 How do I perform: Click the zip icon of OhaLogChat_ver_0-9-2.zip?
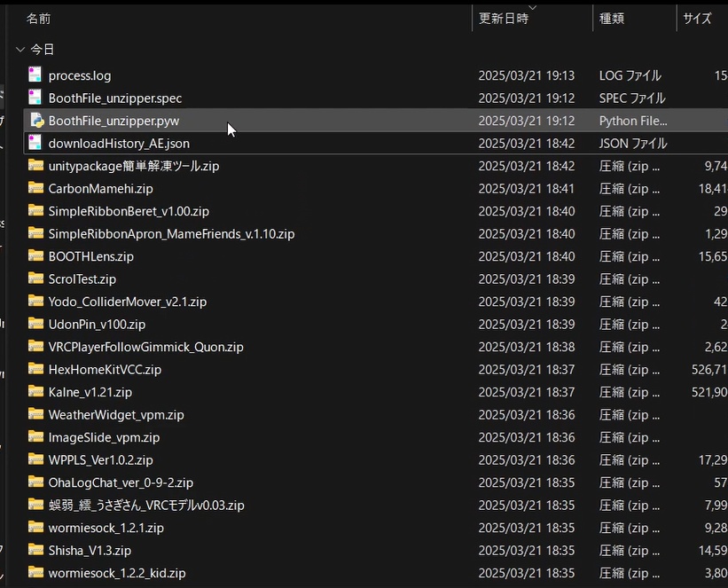pos(35,482)
